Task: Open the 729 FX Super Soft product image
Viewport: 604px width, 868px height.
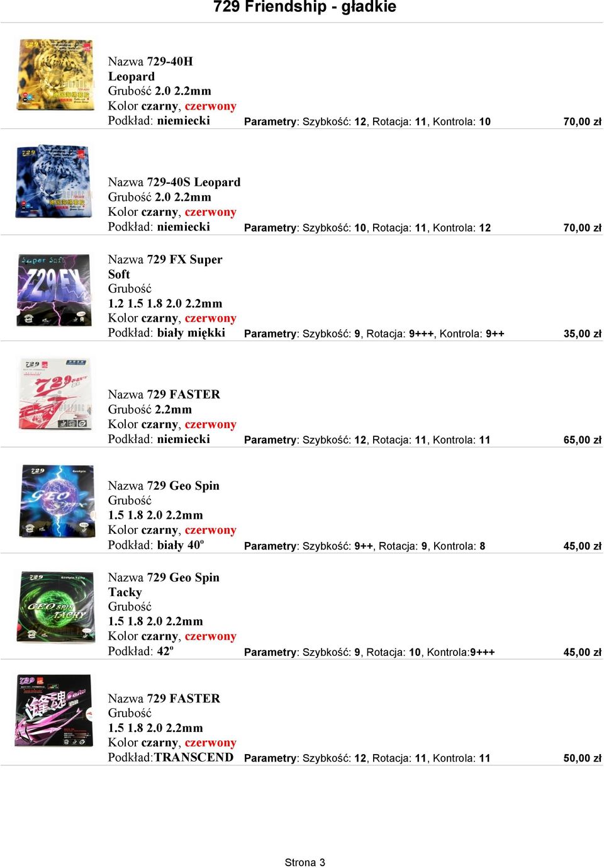Action: coord(54,290)
